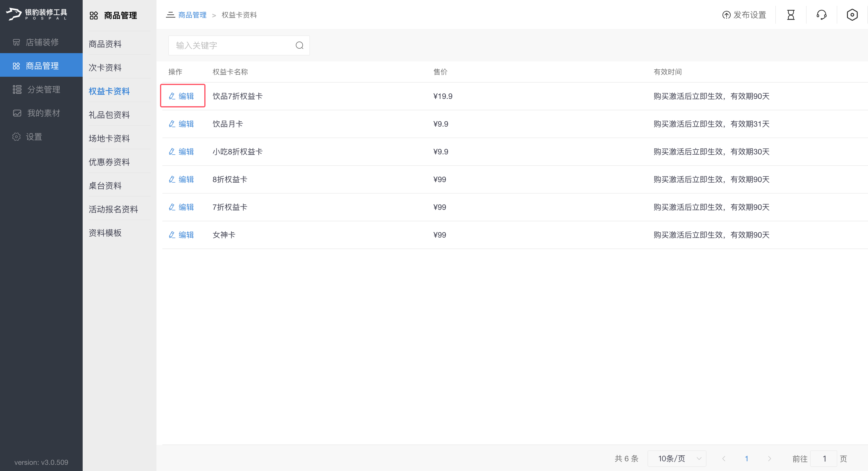Open the hourglass task icon

pos(791,15)
